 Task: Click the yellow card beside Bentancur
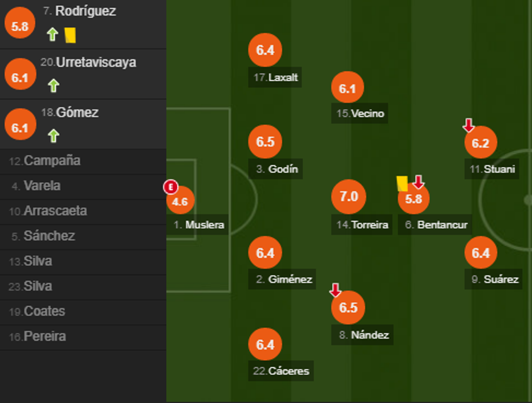click(402, 183)
